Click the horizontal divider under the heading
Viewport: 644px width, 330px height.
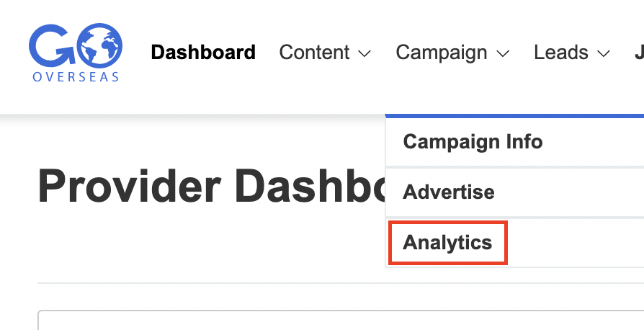341,283
